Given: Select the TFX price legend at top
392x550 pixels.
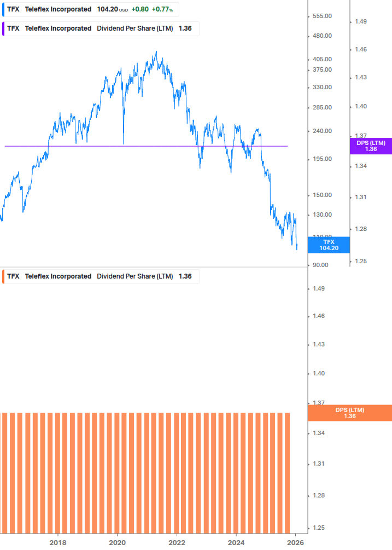Looking at the screenshot, I should click(x=90, y=9).
